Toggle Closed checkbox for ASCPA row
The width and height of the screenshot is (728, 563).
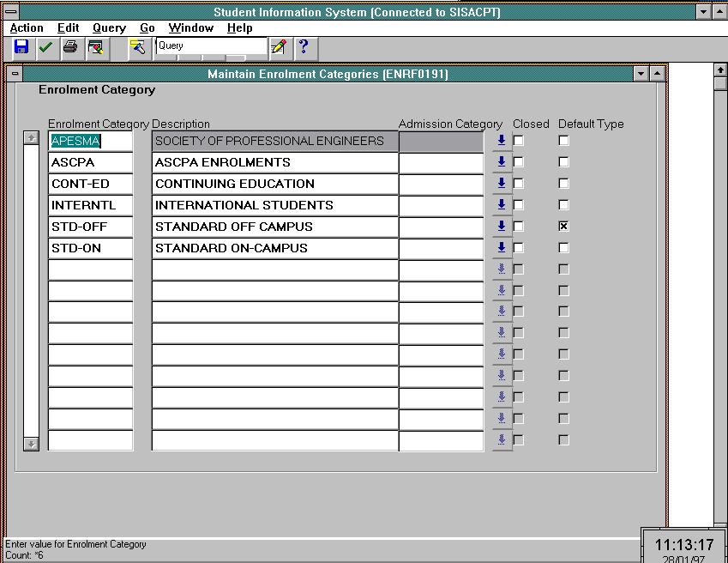(x=519, y=162)
